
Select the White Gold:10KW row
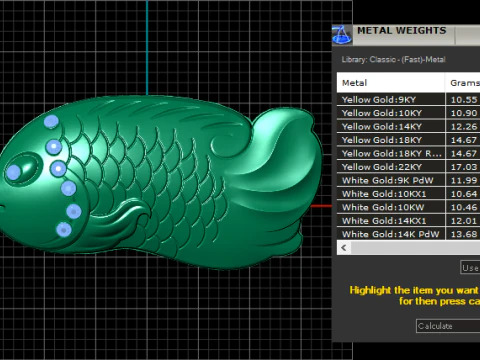(x=408, y=207)
